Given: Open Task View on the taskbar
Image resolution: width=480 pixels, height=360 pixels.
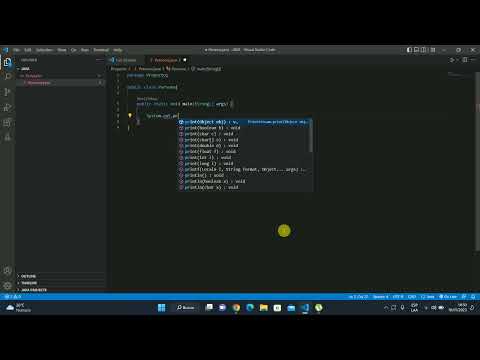Looking at the screenshot, I should [x=209, y=308].
